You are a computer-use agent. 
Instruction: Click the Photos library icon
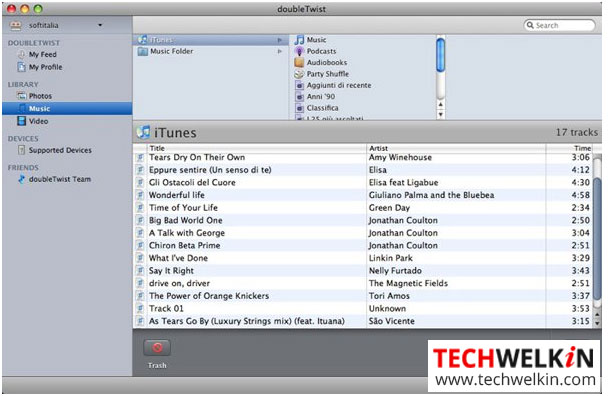click(x=21, y=95)
